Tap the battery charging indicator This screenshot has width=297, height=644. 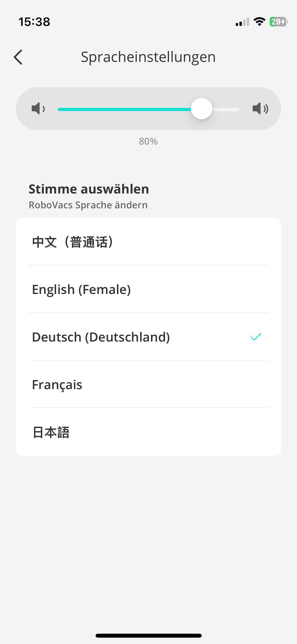pyautogui.click(x=278, y=22)
